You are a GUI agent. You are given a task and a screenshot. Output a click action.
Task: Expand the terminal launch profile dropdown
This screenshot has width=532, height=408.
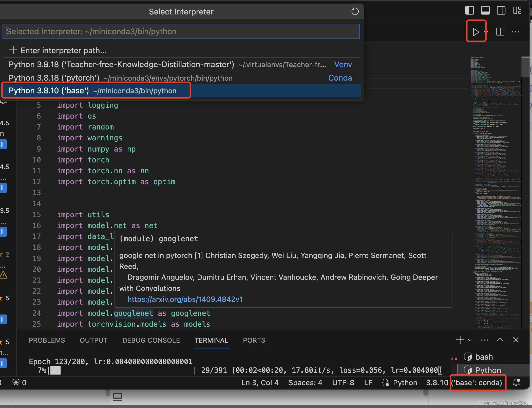[470, 340]
